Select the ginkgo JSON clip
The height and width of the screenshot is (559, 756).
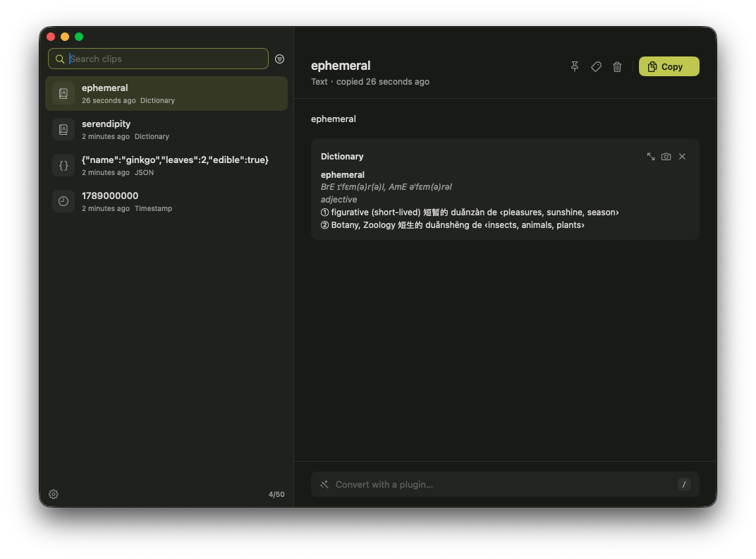(166, 166)
